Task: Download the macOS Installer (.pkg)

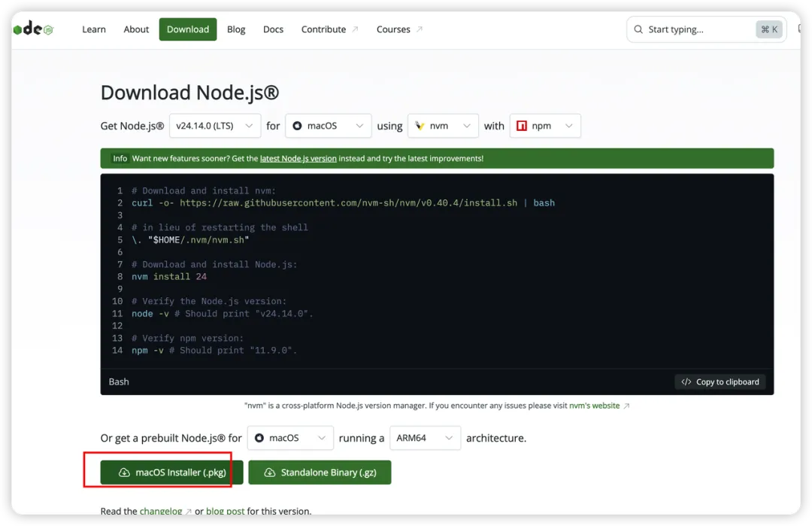Action: [172, 473]
